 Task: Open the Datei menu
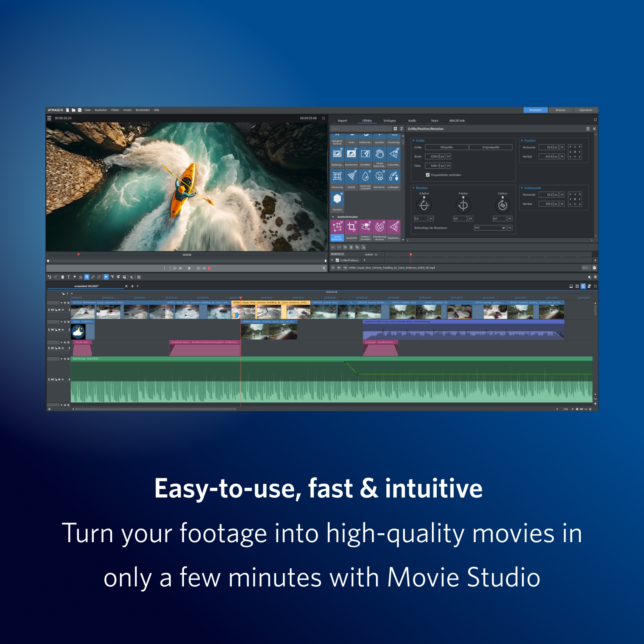click(88, 110)
